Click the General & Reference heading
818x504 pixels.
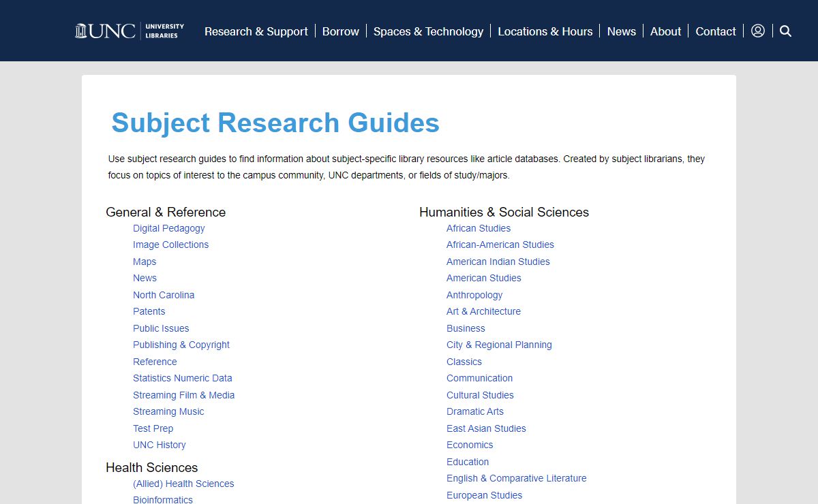(166, 212)
